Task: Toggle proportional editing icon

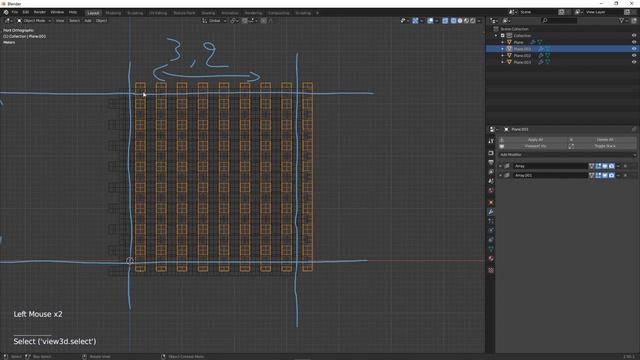Action: tap(264, 20)
